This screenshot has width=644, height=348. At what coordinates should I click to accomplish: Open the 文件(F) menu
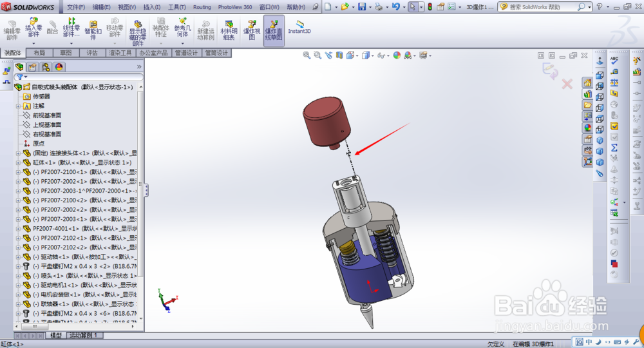click(x=75, y=7)
